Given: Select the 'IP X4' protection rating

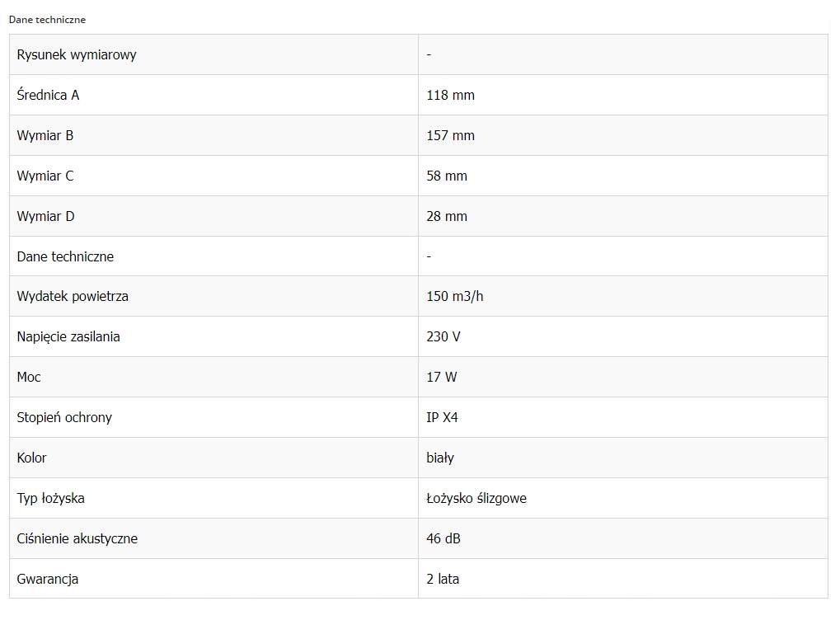Looking at the screenshot, I should pos(442,417).
